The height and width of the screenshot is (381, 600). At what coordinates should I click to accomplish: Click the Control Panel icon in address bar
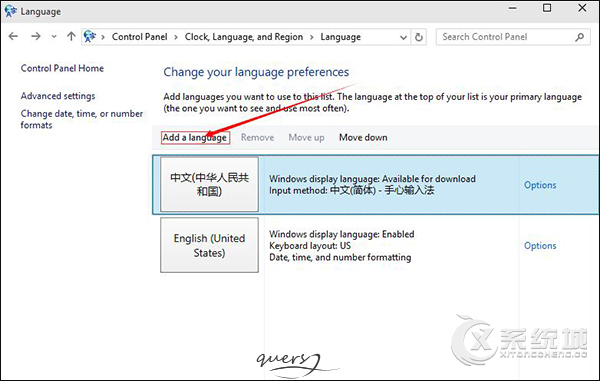pyautogui.click(x=90, y=36)
